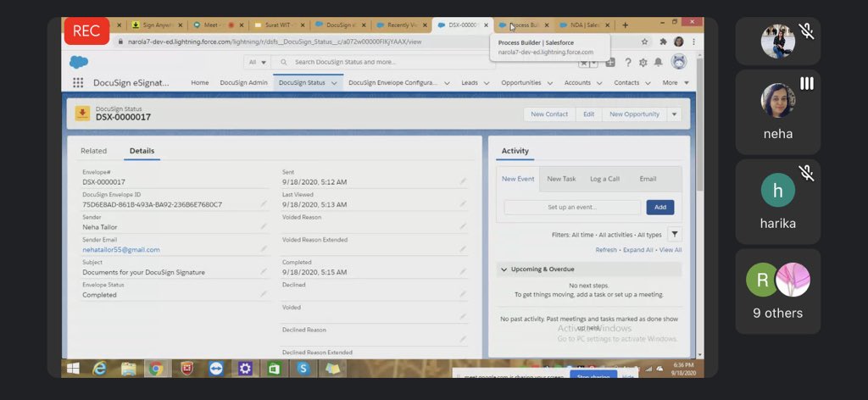Open activity timeline filter funnel
This screenshot has width=868, height=400.
tap(674, 235)
